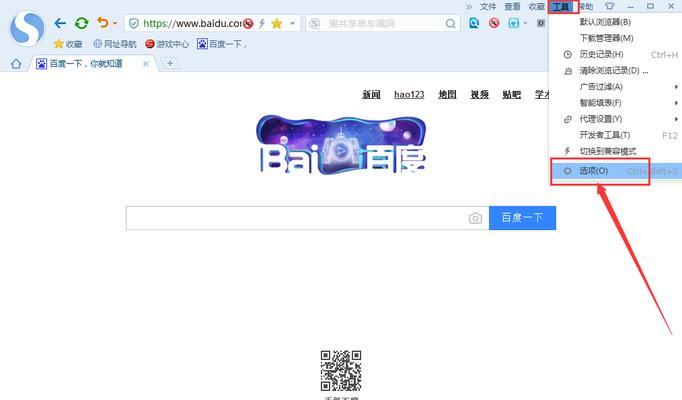Click the shield security icon in address bar
The image size is (682, 400).
(x=134, y=23)
